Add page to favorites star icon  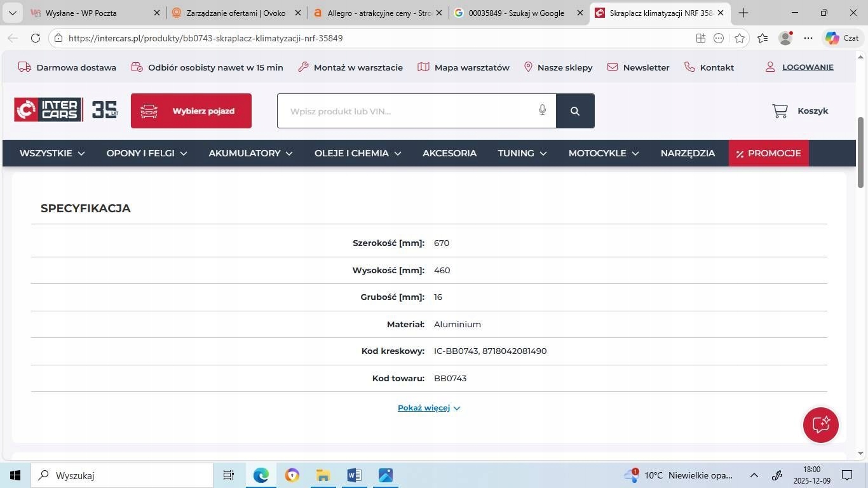pos(739,38)
